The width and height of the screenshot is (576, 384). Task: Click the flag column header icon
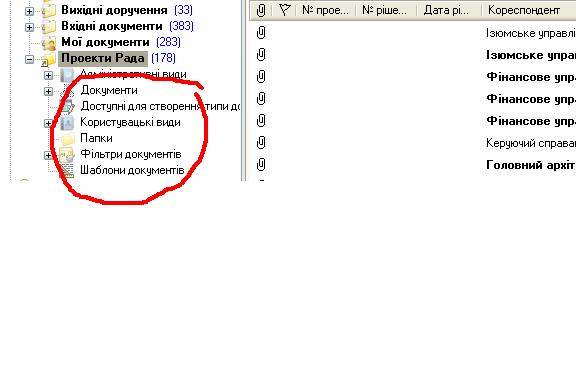(284, 10)
